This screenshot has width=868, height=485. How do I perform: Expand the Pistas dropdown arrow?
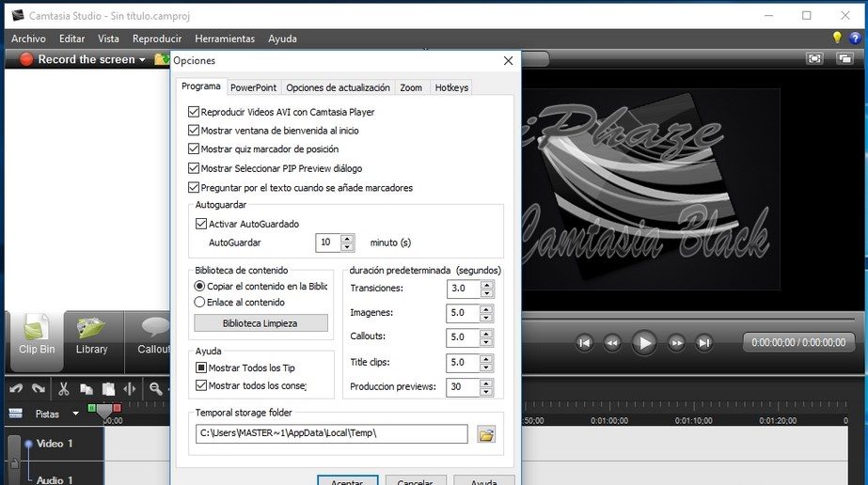[x=75, y=414]
